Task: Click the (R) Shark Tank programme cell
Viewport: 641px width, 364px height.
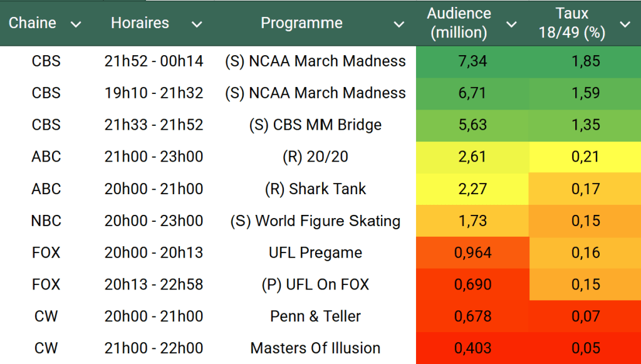Action: click(x=315, y=189)
